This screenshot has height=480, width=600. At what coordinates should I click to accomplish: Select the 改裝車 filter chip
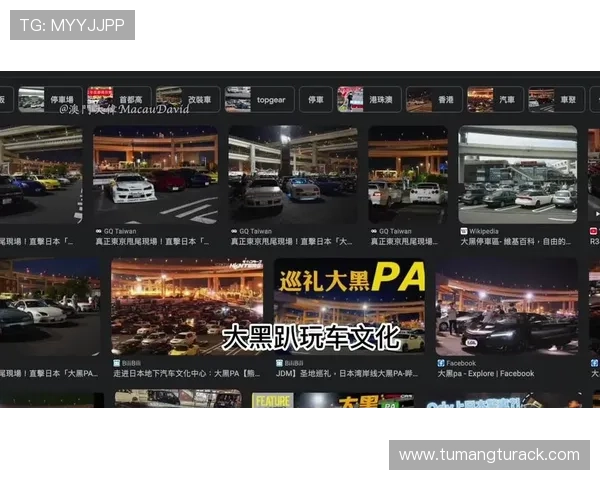pos(188,100)
